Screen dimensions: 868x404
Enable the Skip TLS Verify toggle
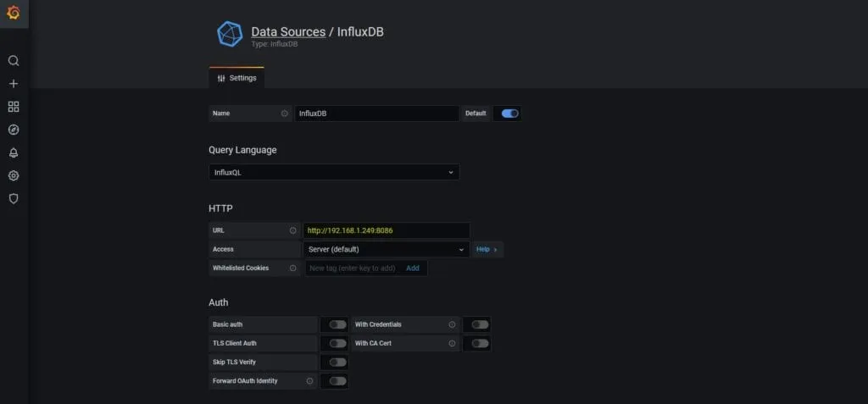[337, 362]
